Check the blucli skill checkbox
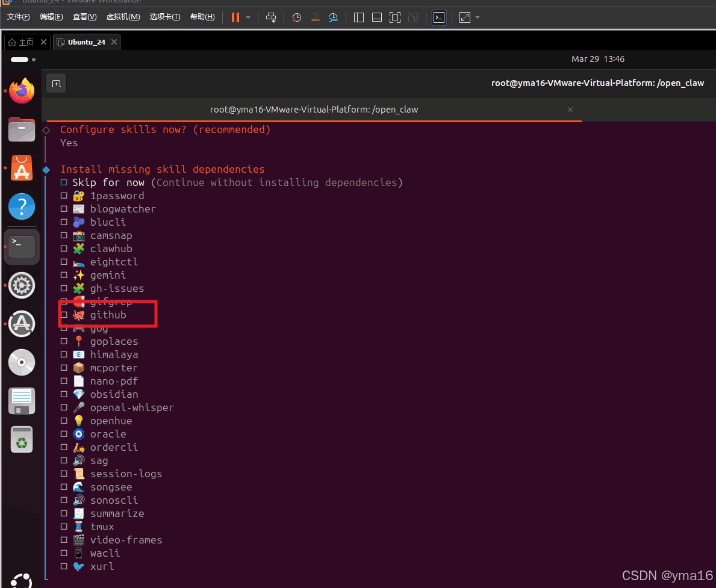The height and width of the screenshot is (588, 716). [63, 222]
